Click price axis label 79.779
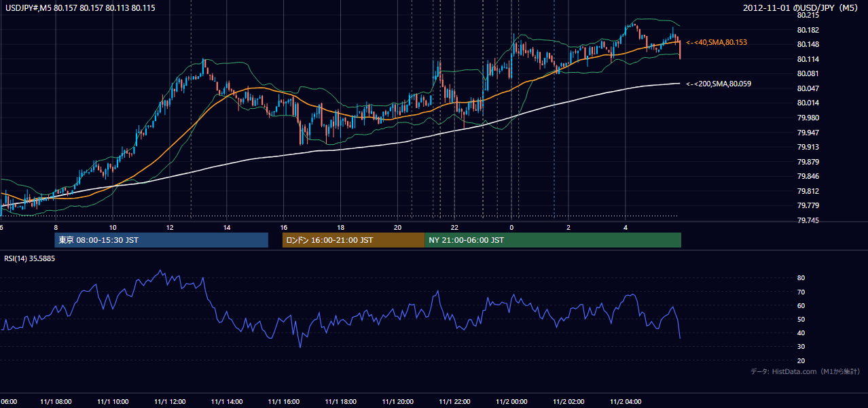Image resolution: width=868 pixels, height=408 pixels. 808,205
